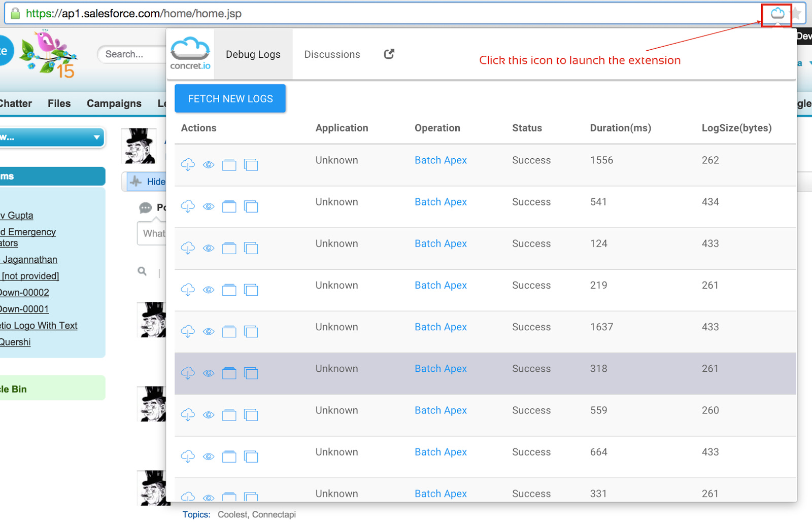This screenshot has width=812, height=527.
Task: Open log in new window icon for 124 ms row
Action: click(x=251, y=248)
